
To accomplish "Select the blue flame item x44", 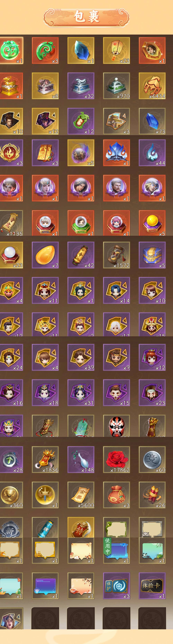I will coord(152,153).
